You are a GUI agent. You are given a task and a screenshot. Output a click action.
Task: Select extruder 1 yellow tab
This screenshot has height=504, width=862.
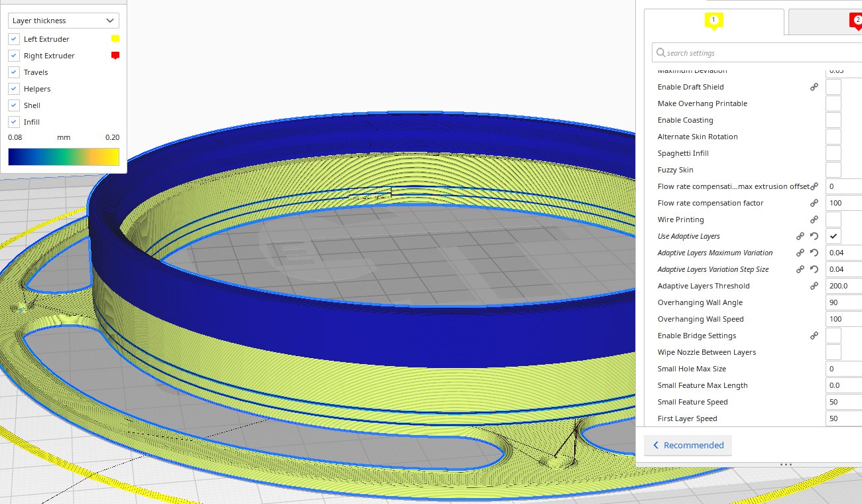(713, 22)
